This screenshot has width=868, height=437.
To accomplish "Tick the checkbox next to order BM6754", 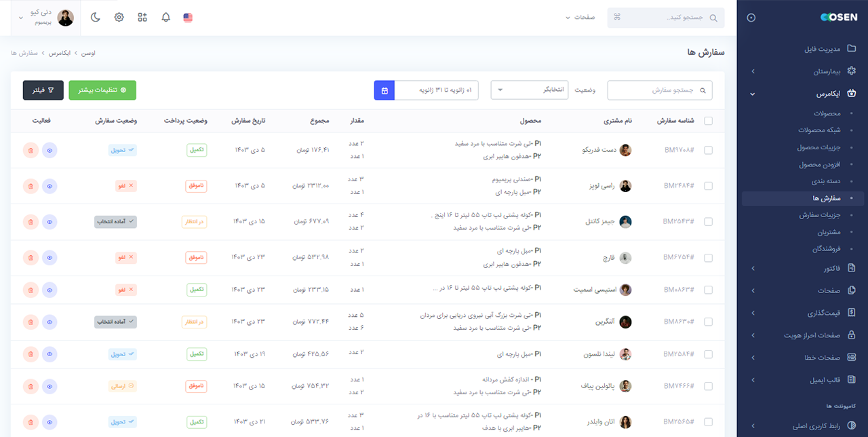I will [x=708, y=258].
